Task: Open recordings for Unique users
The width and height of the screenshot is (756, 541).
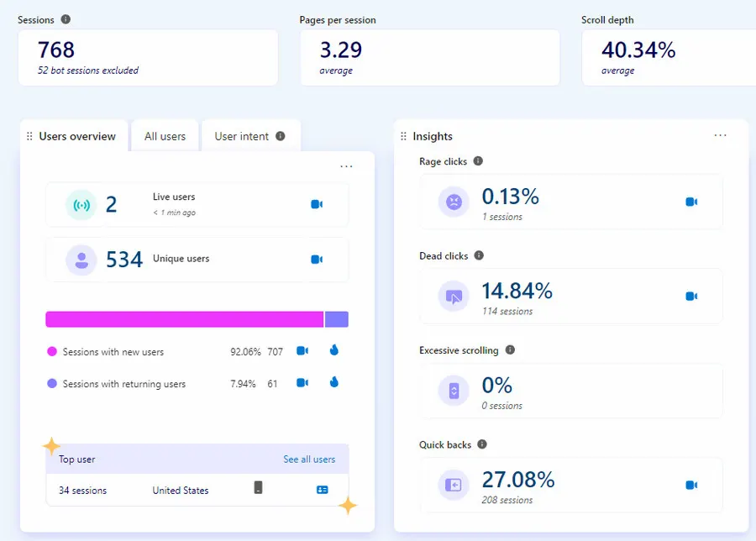Action: [317, 260]
